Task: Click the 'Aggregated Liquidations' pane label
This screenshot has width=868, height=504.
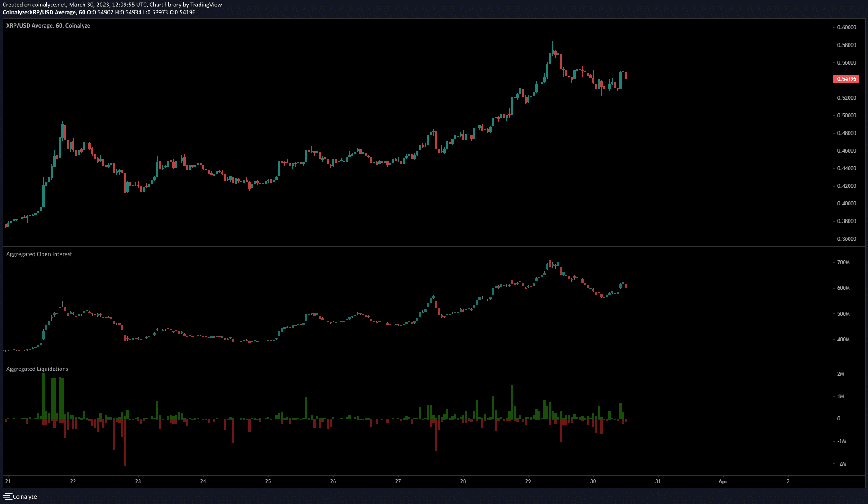Action: 37,369
